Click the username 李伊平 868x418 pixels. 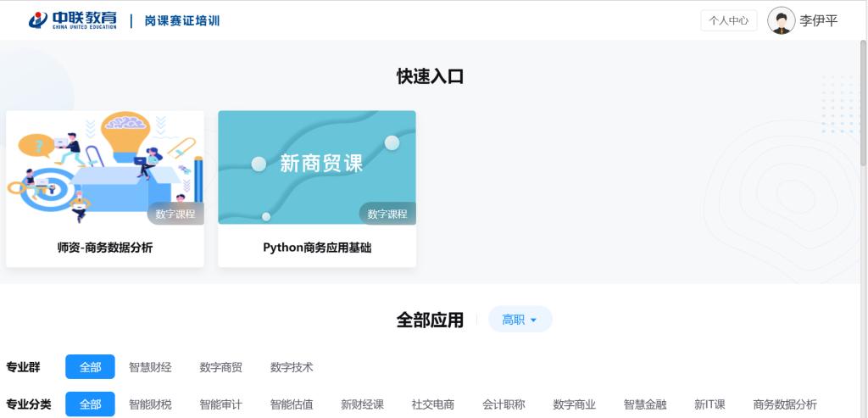pos(818,21)
